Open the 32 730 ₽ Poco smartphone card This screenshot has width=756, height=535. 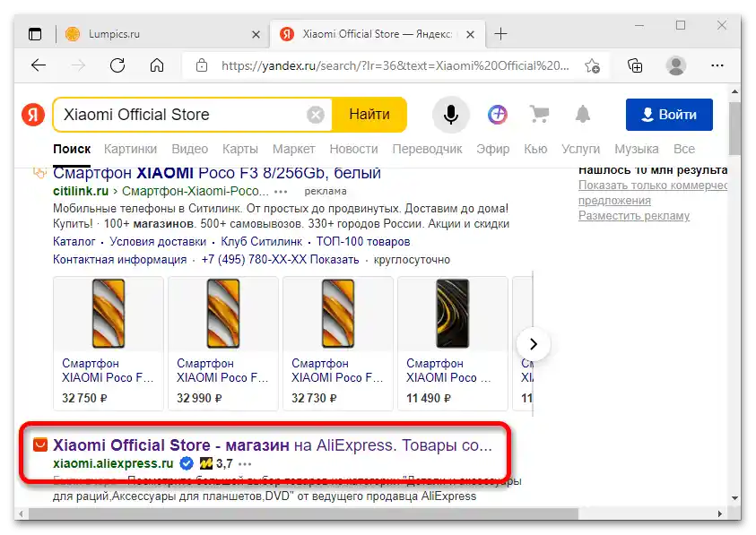(338, 343)
